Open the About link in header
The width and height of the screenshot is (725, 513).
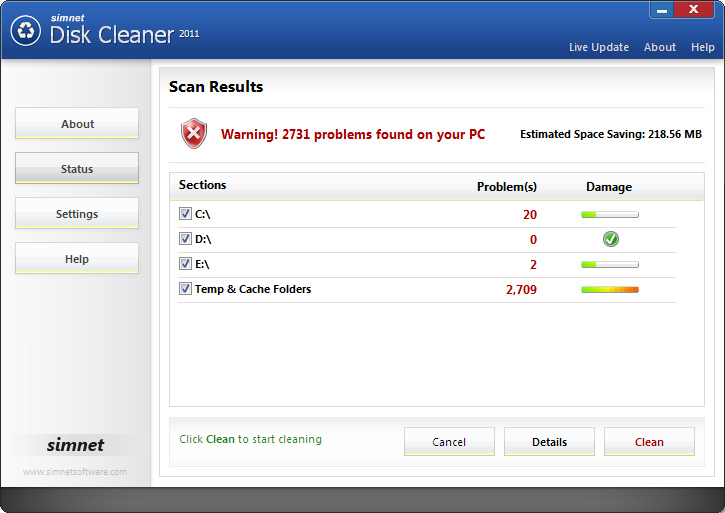(x=660, y=47)
